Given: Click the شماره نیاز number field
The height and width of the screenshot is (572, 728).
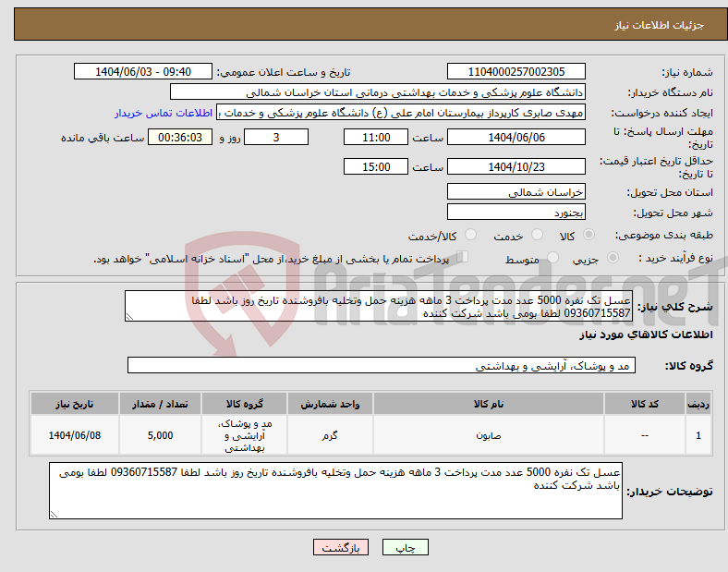Looking at the screenshot, I should 516,71.
